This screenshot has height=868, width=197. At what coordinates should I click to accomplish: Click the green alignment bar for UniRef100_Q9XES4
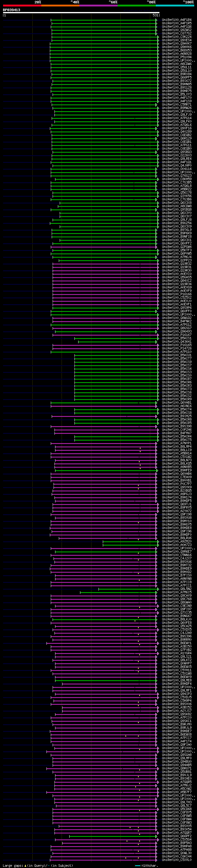[x=105, y=40]
